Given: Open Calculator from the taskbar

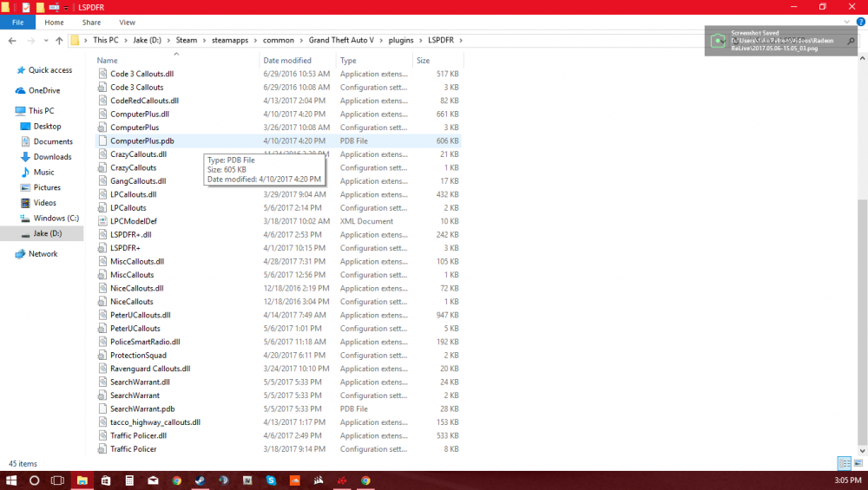Looking at the screenshot, I should [x=129, y=480].
